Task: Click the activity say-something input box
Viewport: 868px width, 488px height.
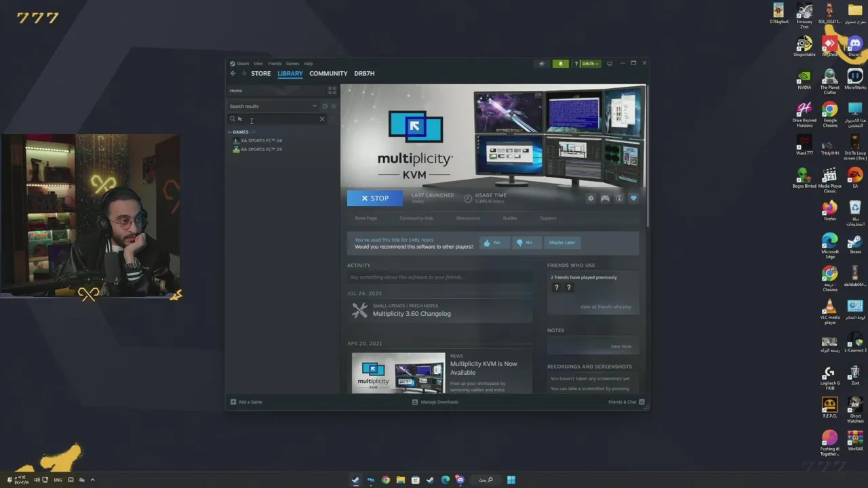Action: coord(439,277)
